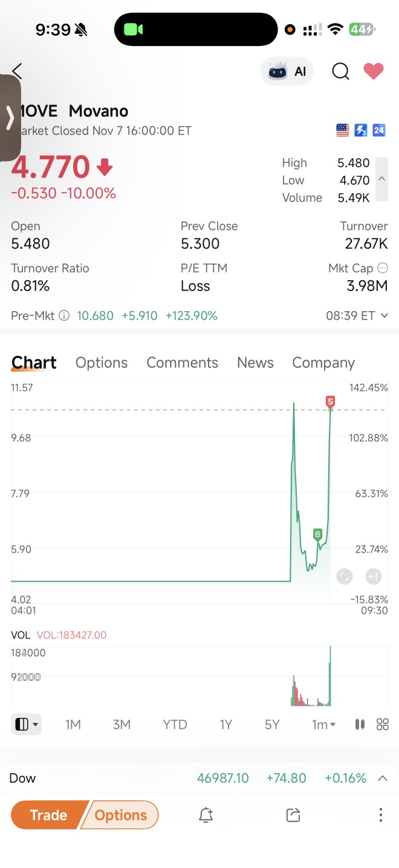The width and height of the screenshot is (399, 868).
Task: Open the 1m interval dropdown
Action: 323,725
